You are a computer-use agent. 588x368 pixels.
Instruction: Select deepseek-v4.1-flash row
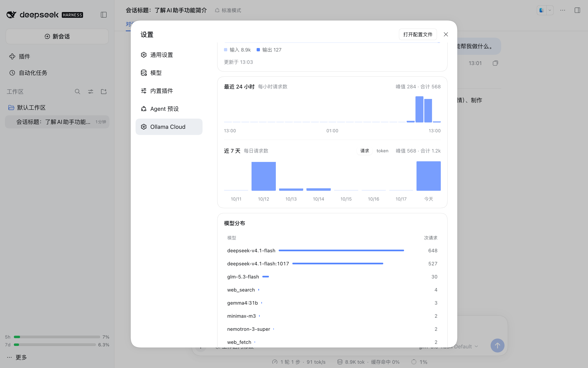click(x=332, y=250)
